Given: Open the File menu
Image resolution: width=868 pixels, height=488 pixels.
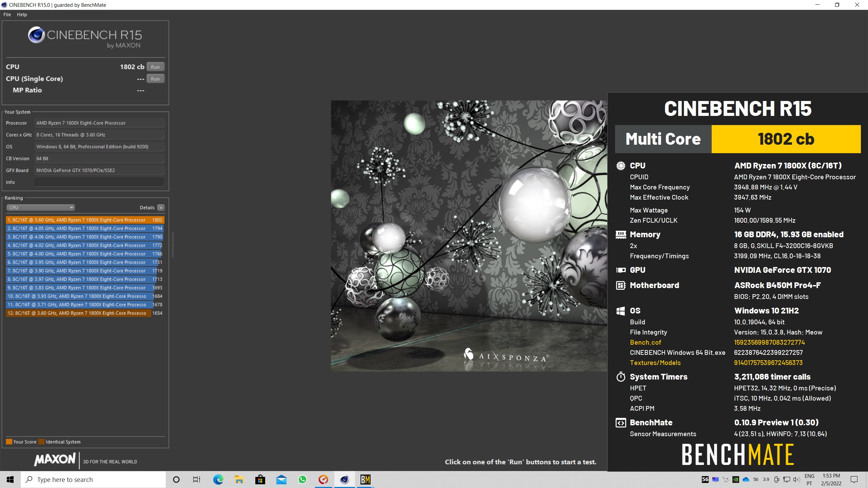Looking at the screenshot, I should click(7, 15).
